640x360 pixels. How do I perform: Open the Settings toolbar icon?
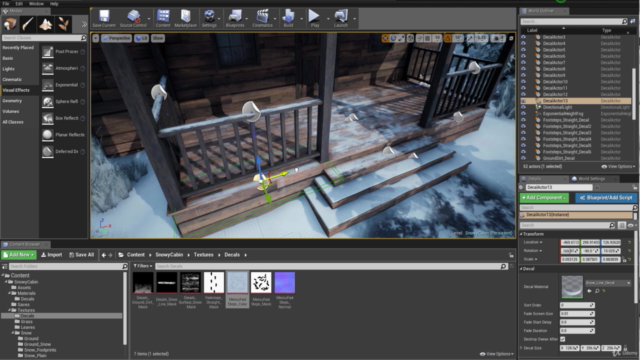click(209, 19)
